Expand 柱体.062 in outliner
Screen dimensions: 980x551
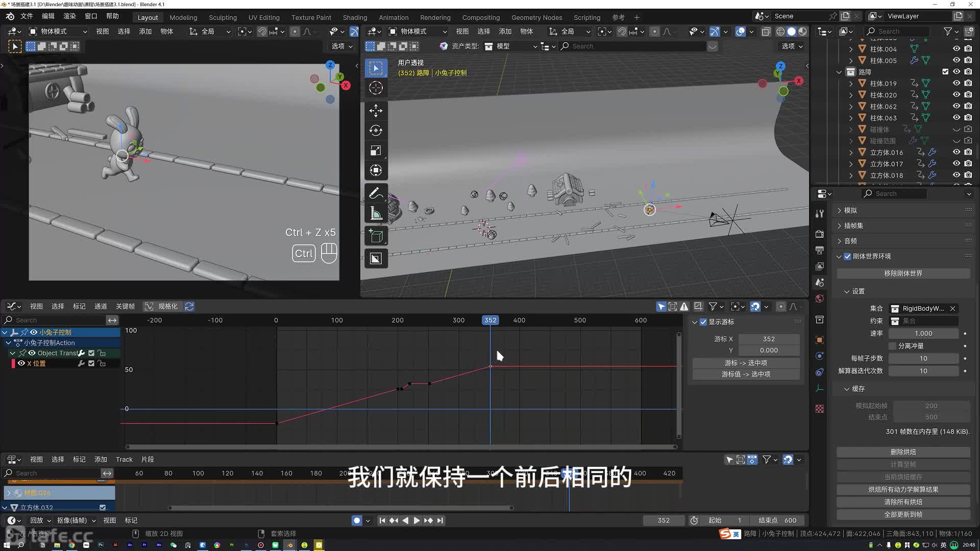851,107
